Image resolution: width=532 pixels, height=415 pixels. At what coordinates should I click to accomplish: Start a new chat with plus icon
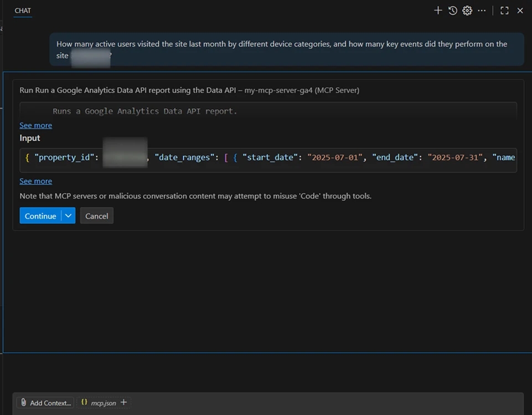[x=438, y=11]
